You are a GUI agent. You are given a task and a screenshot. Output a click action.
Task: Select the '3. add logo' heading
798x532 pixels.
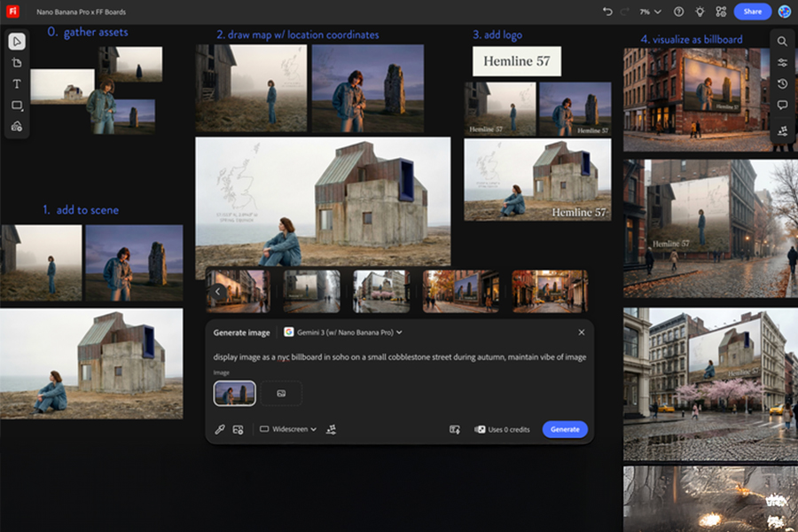tap(497, 35)
